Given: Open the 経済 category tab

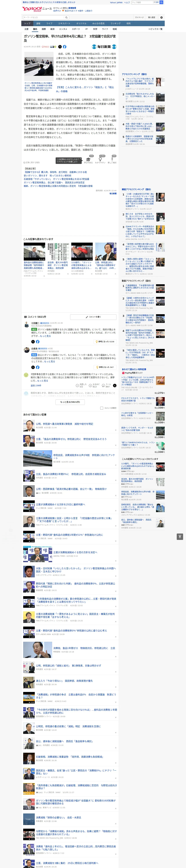Looking at the screenshot, I should tap(52, 29).
